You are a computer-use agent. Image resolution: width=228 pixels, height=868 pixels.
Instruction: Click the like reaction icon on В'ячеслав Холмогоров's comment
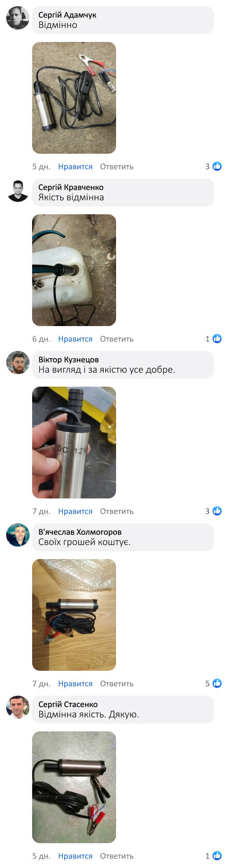[217, 683]
